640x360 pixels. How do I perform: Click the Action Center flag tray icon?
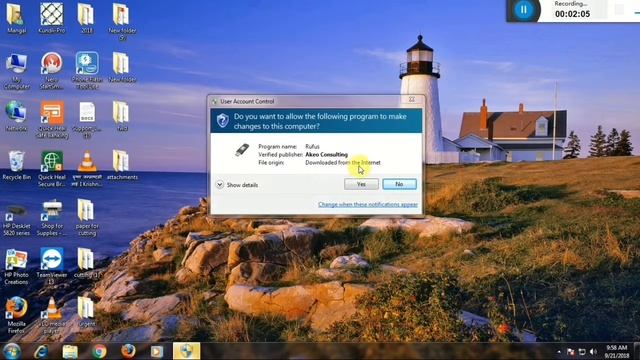(571, 351)
